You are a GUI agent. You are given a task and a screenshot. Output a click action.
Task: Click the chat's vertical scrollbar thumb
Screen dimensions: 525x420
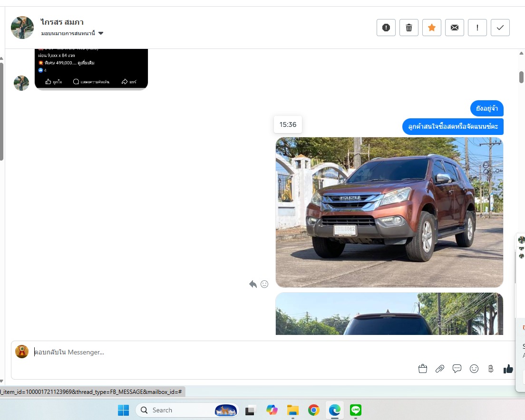[521, 76]
